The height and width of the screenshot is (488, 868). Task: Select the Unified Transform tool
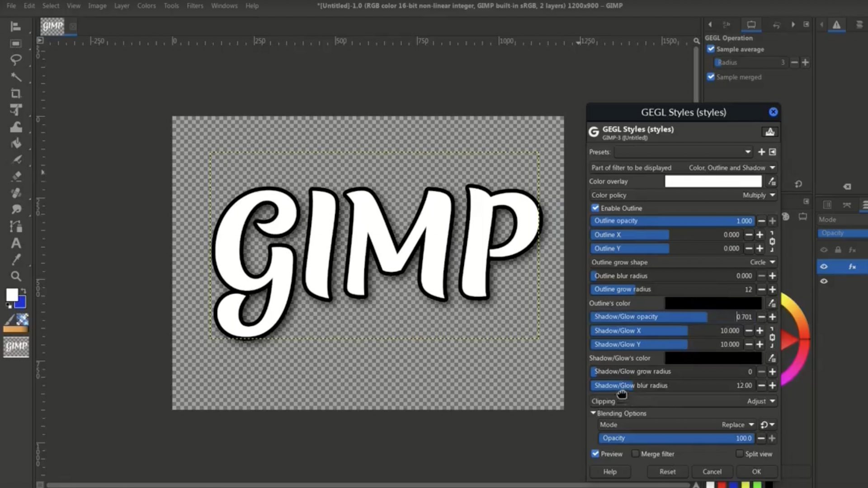(16, 110)
